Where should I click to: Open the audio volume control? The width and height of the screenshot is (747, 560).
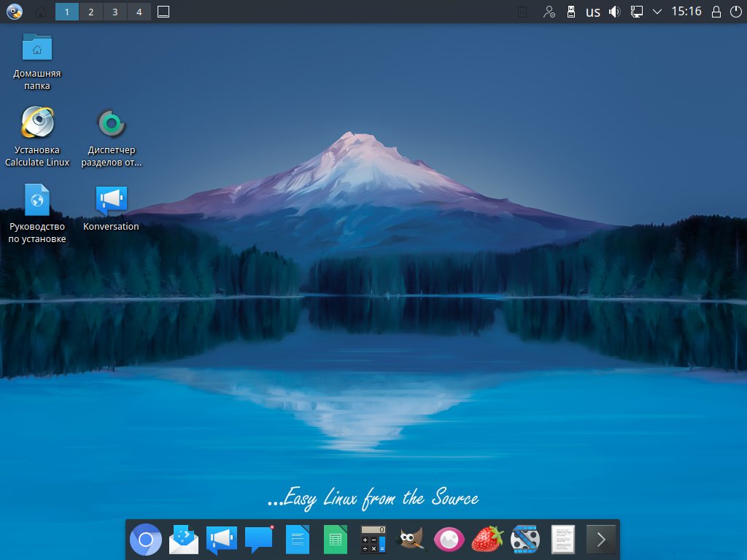pos(614,12)
